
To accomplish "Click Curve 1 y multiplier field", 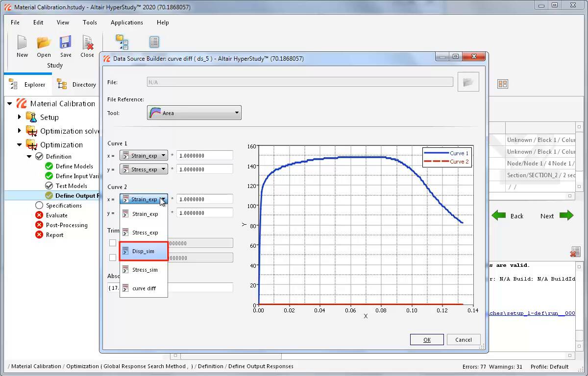I will 205,169.
